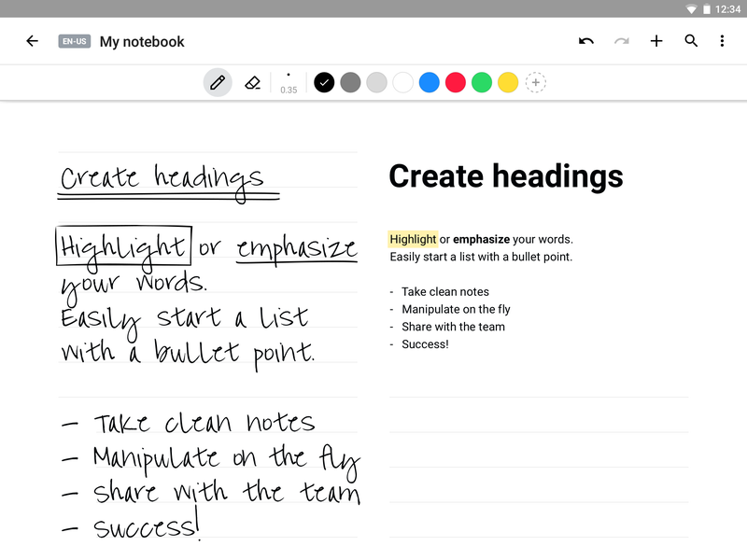Image resolution: width=747 pixels, height=560 pixels.
Task: Click the My notebook title
Action: (x=142, y=42)
